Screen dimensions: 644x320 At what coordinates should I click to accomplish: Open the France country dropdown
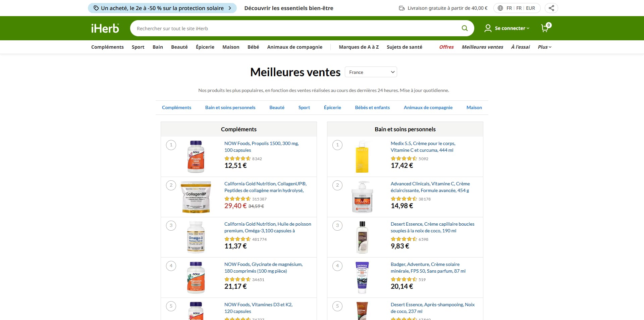coord(371,72)
